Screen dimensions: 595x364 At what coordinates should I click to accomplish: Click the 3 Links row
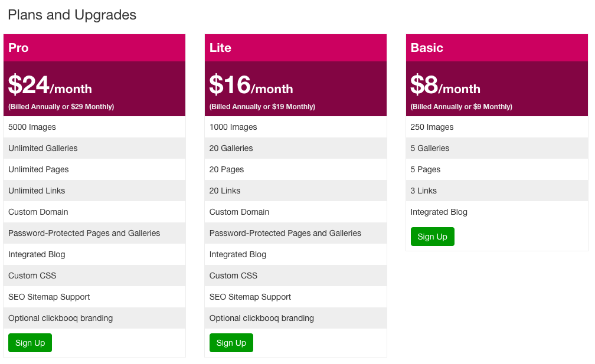pyautogui.click(x=497, y=191)
